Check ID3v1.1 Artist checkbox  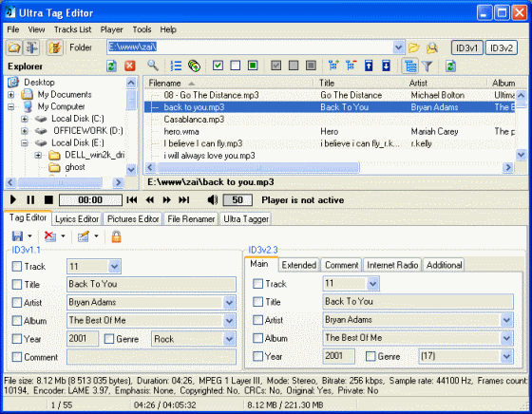point(17,302)
